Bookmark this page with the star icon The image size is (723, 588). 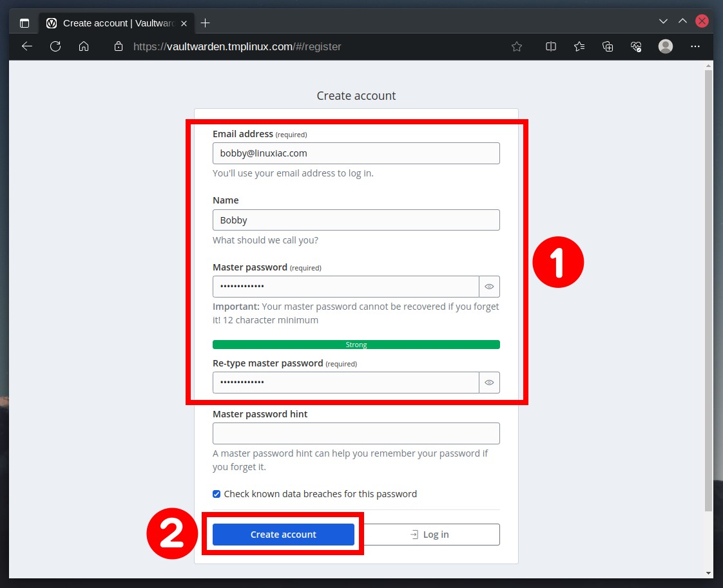tap(517, 46)
